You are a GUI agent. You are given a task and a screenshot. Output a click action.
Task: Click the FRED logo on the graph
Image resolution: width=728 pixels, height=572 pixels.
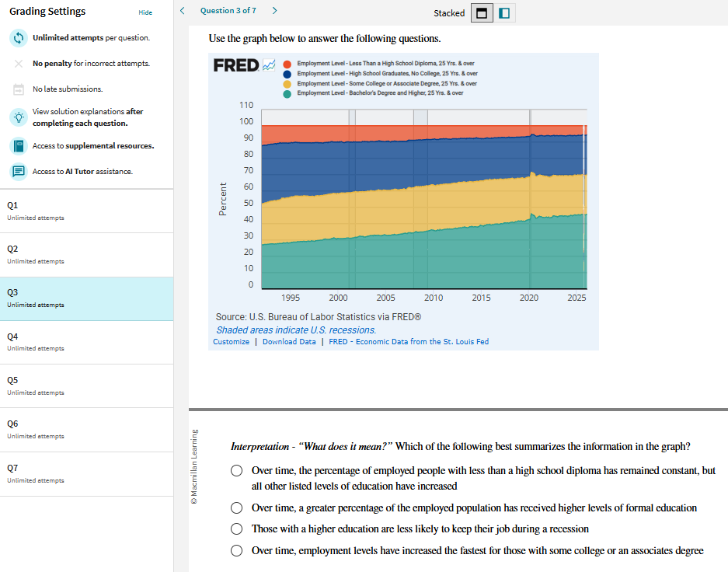(x=236, y=65)
